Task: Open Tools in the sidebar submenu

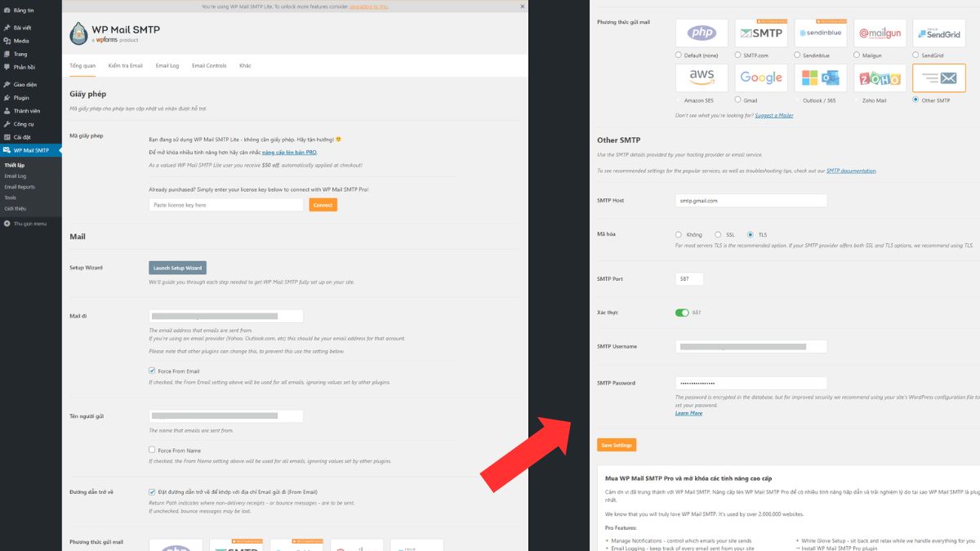Action: click(10, 198)
